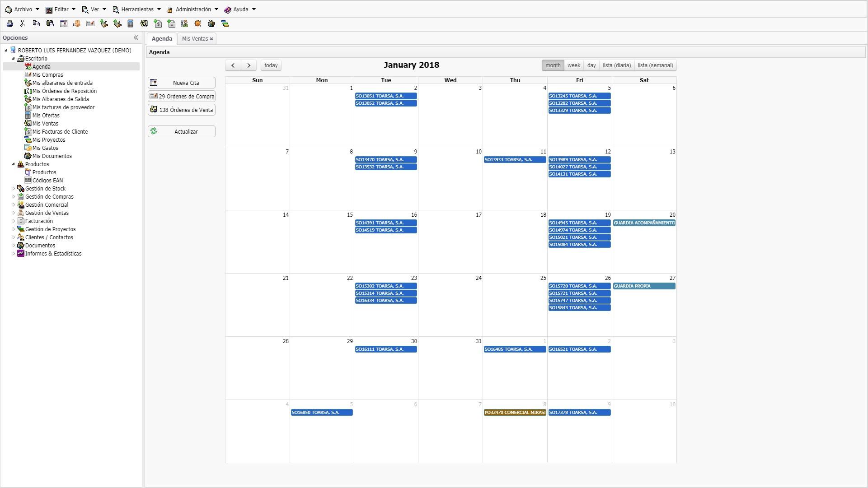Image resolution: width=868 pixels, height=488 pixels.
Task: Click the 138 Órdenes de Venta button
Action: (x=182, y=110)
